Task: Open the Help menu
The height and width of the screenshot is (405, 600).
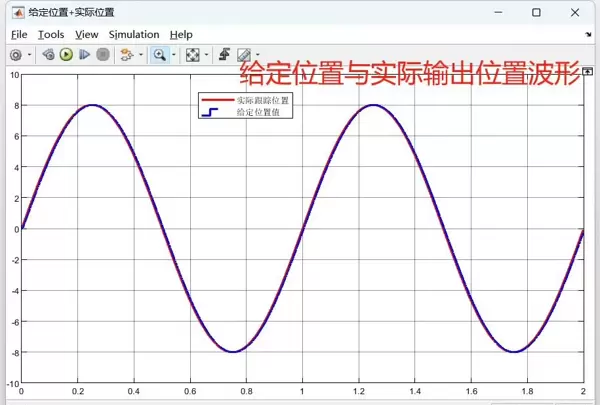Action: tap(181, 34)
